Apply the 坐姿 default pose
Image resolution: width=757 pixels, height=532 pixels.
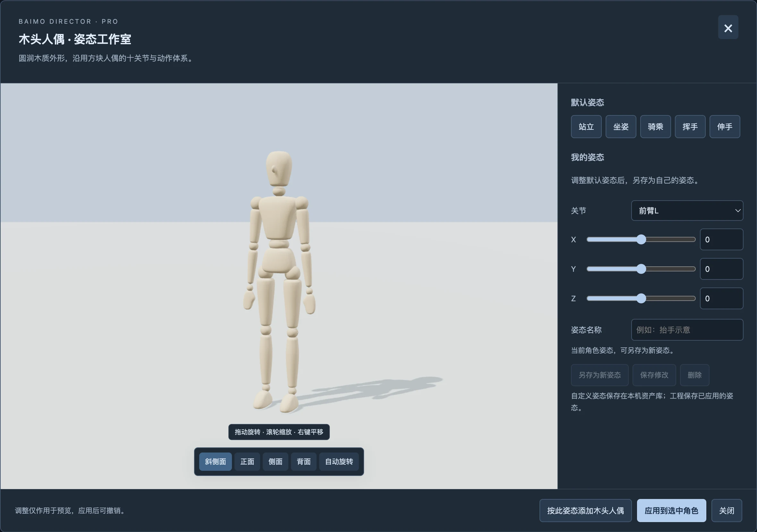[620, 127]
